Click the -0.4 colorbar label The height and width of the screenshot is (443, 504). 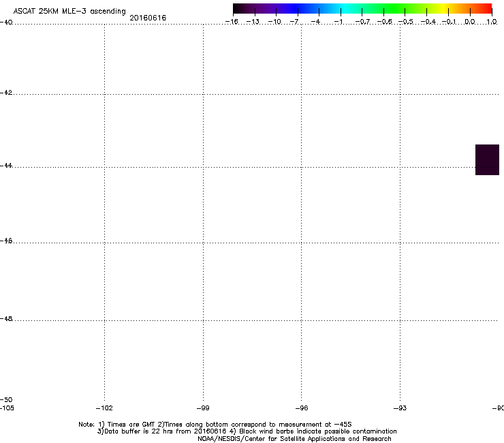point(428,22)
